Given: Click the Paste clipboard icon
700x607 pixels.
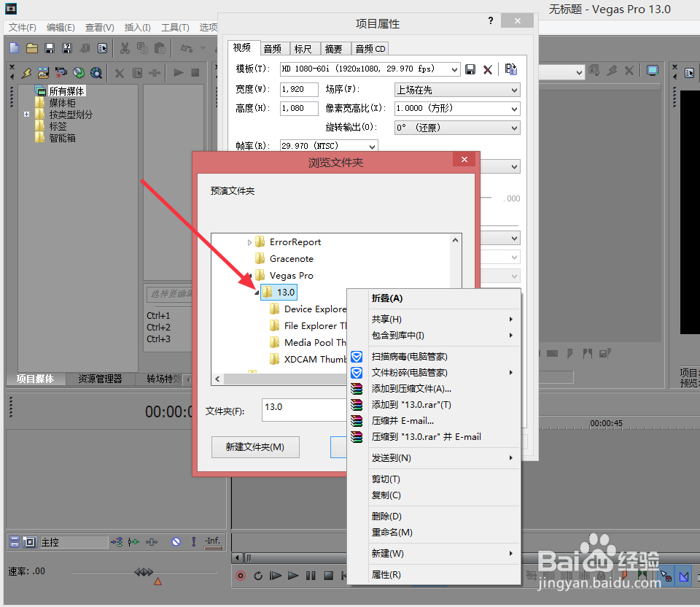Looking at the screenshot, I should tap(160, 48).
